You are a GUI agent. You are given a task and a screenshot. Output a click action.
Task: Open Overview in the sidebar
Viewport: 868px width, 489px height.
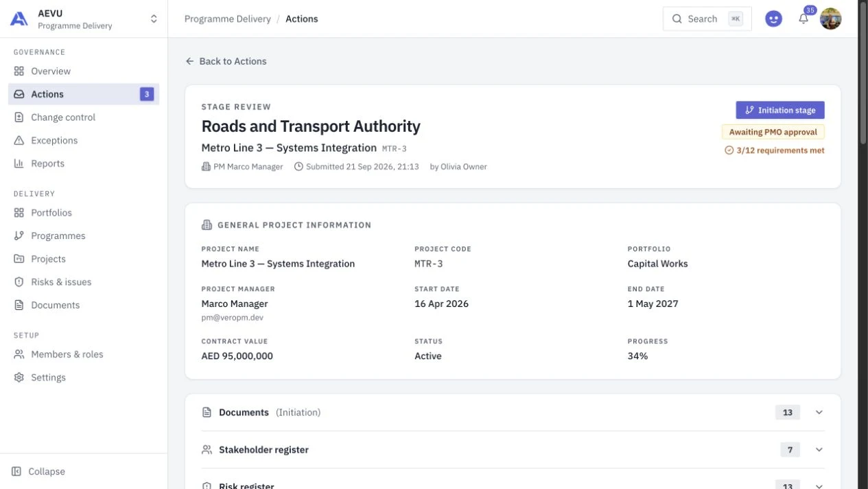(84, 71)
